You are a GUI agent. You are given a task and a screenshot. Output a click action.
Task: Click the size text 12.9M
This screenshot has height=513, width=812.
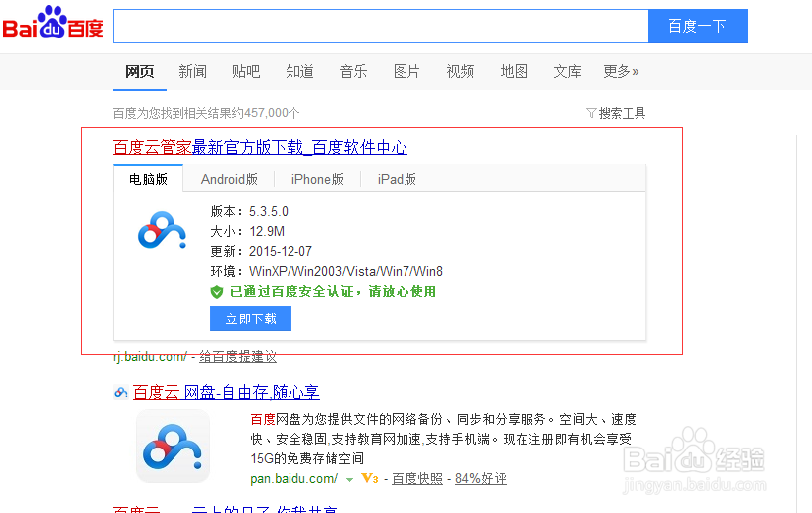pos(267,231)
